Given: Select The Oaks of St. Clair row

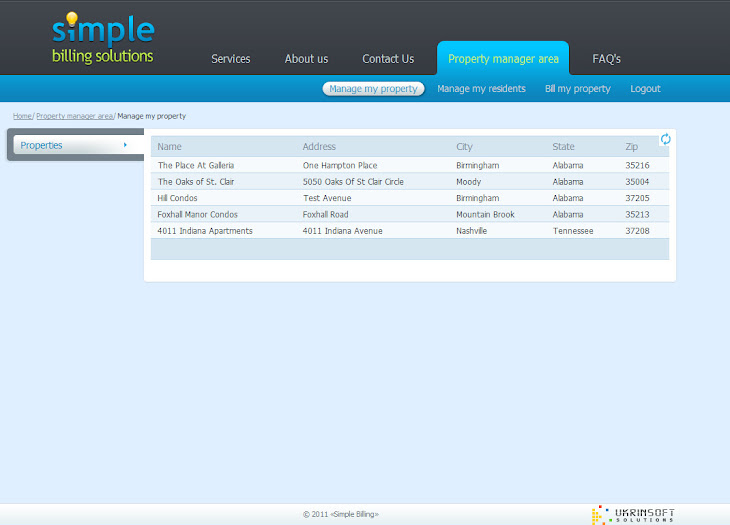Looking at the screenshot, I should [410, 182].
